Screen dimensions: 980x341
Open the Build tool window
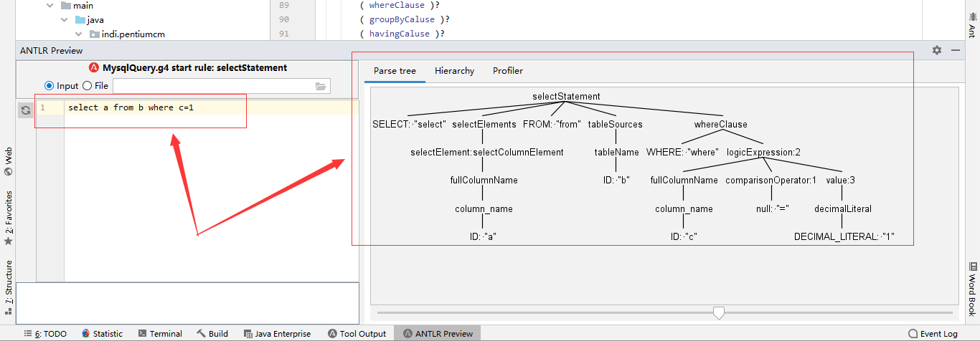(212, 334)
